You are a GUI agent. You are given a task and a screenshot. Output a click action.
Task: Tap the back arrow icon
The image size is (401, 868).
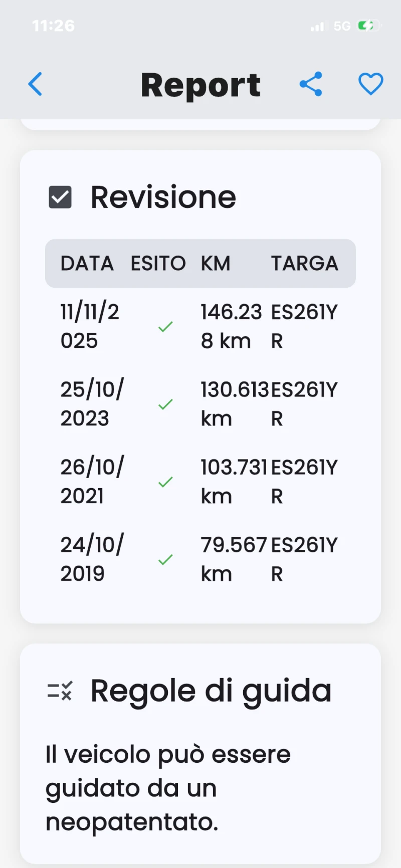point(35,84)
